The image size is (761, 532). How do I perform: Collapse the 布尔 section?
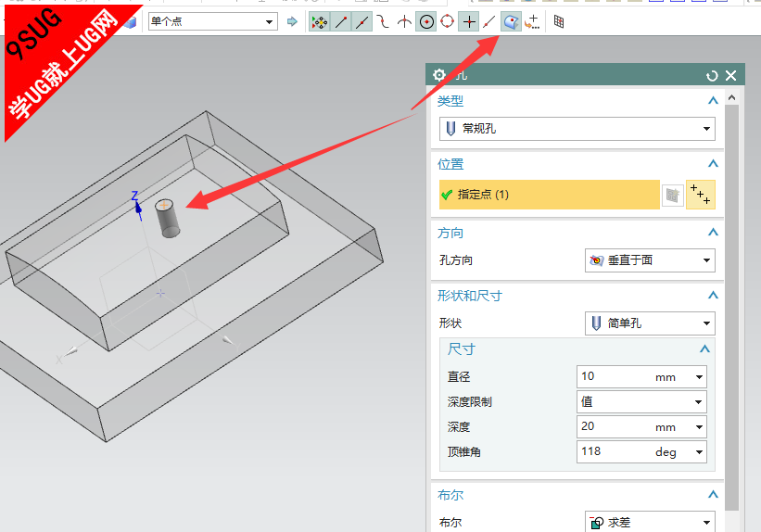(x=713, y=495)
